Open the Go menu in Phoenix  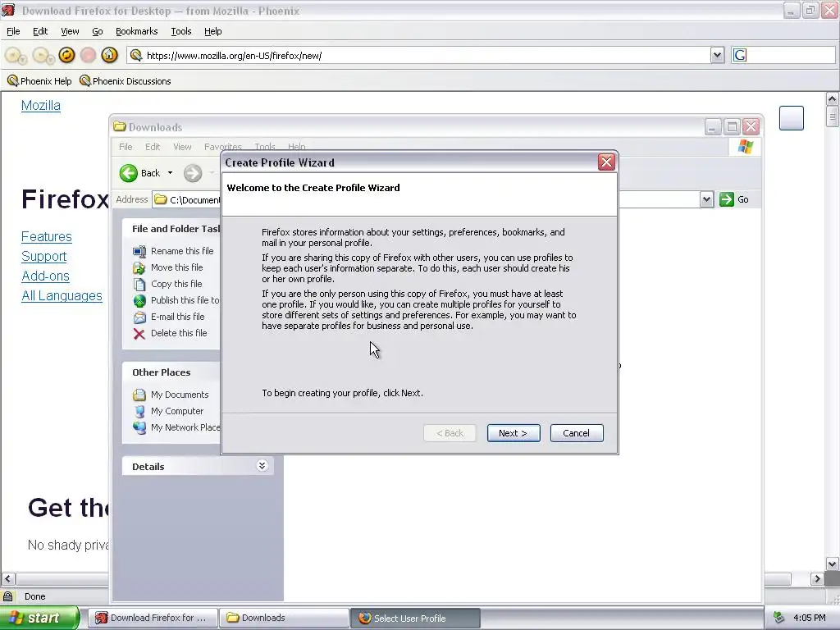click(98, 31)
